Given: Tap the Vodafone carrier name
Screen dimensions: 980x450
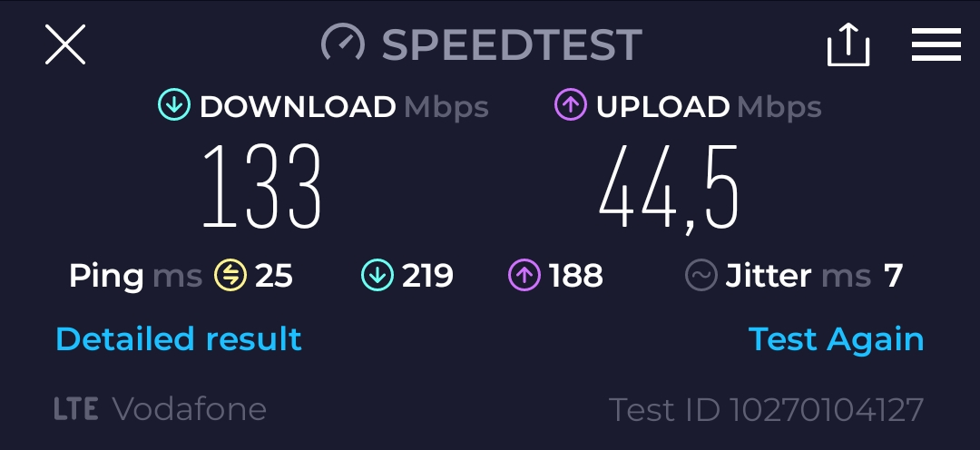Looking at the screenshot, I should coord(190,409).
